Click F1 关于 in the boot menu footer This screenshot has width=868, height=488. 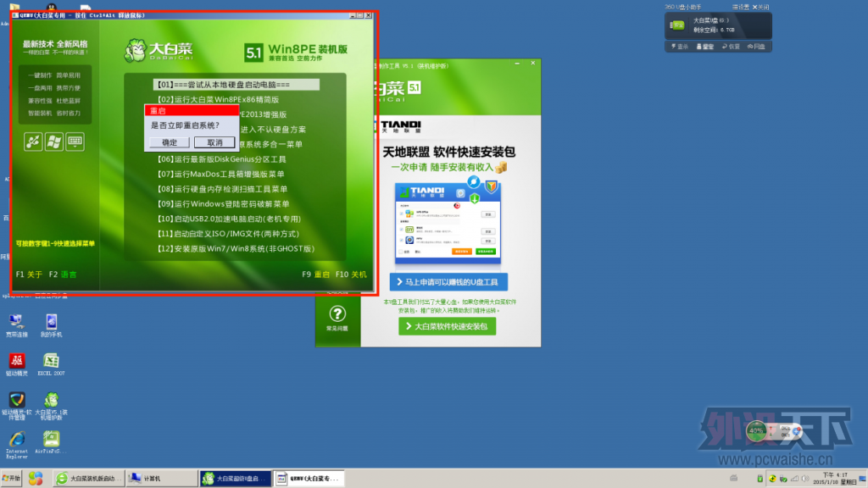29,274
